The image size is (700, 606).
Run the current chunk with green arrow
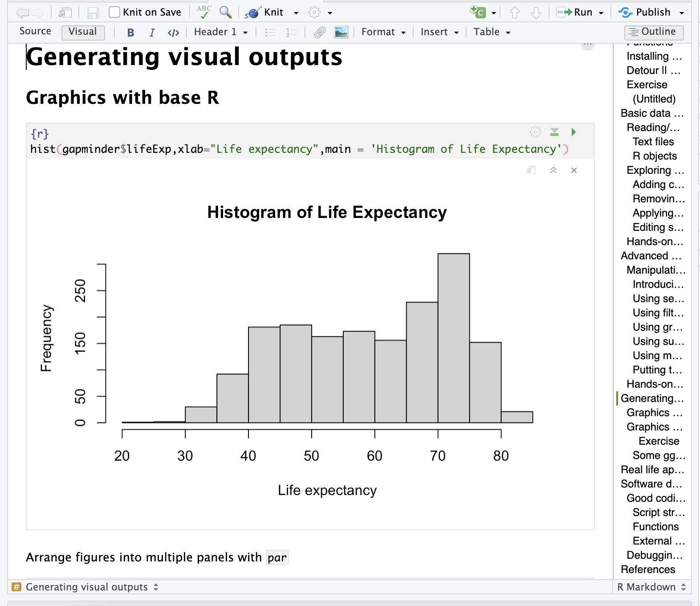point(574,132)
